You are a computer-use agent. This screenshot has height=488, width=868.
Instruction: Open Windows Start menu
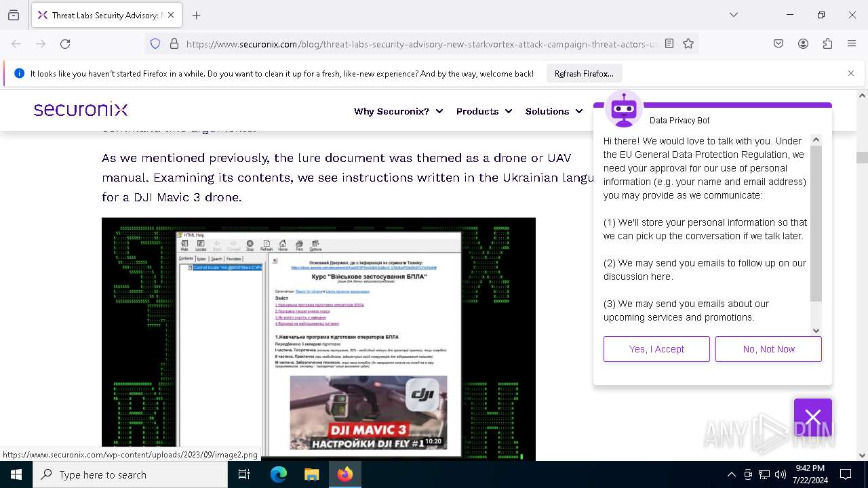pos(16,474)
